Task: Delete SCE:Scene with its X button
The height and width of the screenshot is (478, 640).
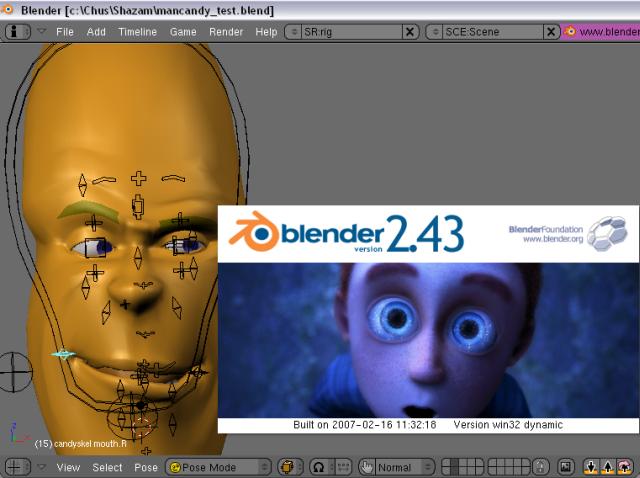Action: 551,32
